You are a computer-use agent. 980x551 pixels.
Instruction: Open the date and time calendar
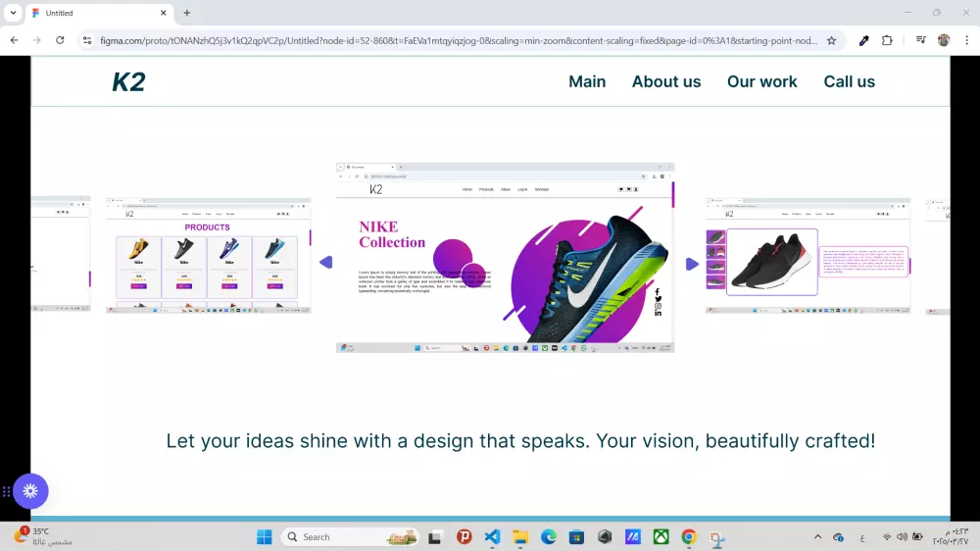point(951,536)
